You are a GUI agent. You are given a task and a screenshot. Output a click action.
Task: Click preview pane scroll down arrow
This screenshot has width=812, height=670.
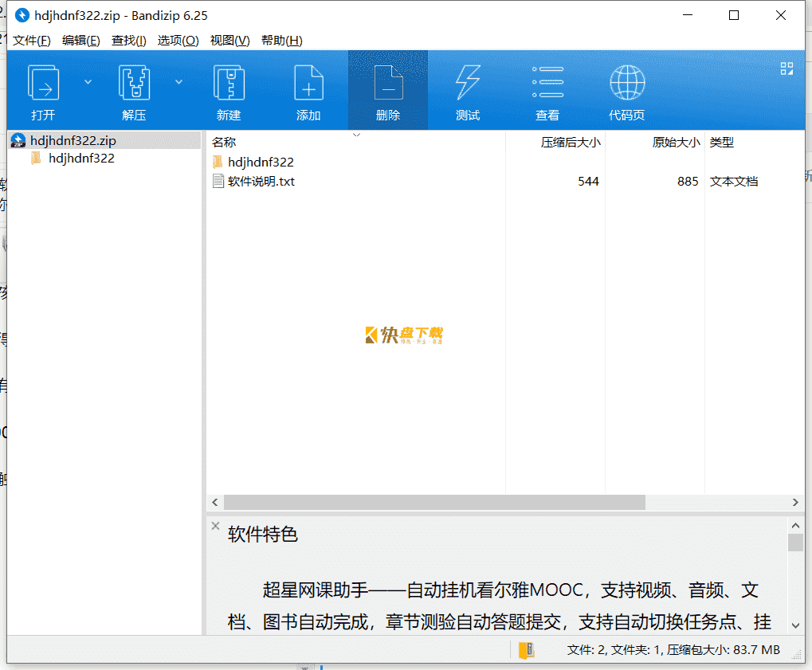(795, 625)
